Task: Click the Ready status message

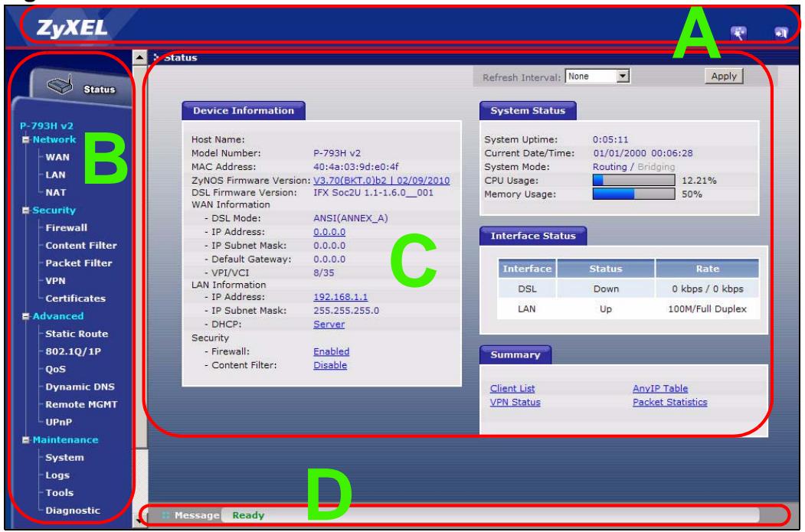Action: [248, 516]
